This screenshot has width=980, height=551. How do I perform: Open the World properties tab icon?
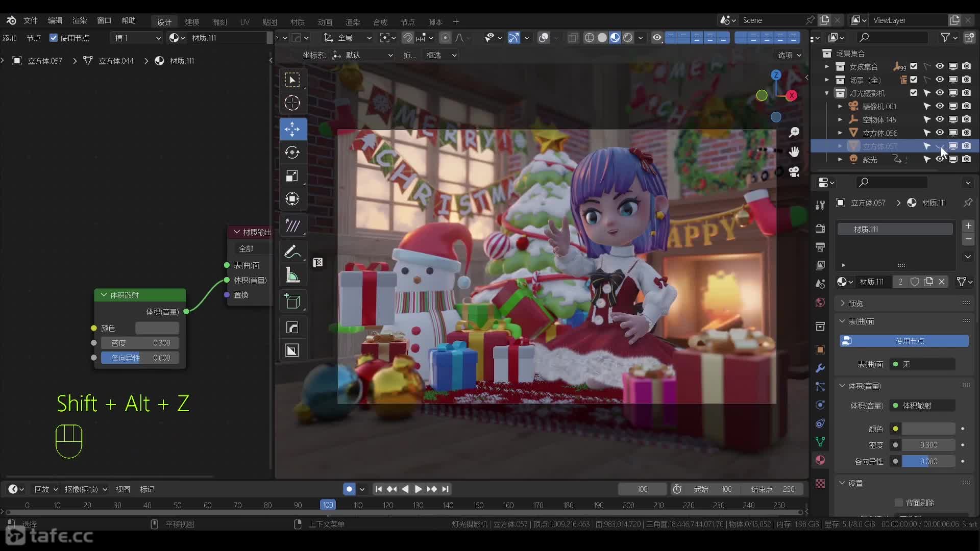point(820,303)
